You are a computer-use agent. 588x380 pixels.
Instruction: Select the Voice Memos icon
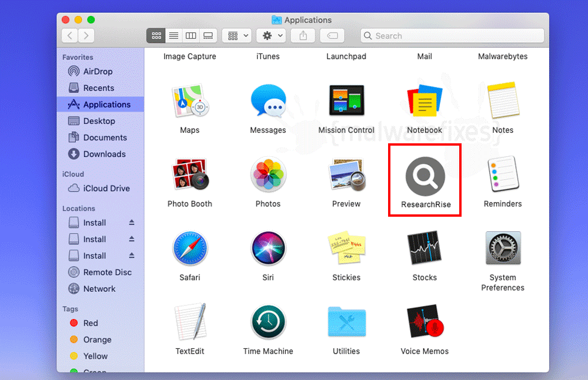(x=425, y=321)
